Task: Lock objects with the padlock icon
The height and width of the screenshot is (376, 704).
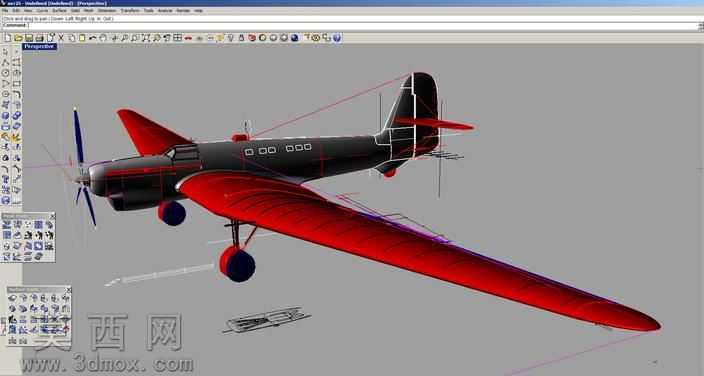Action: [241, 38]
